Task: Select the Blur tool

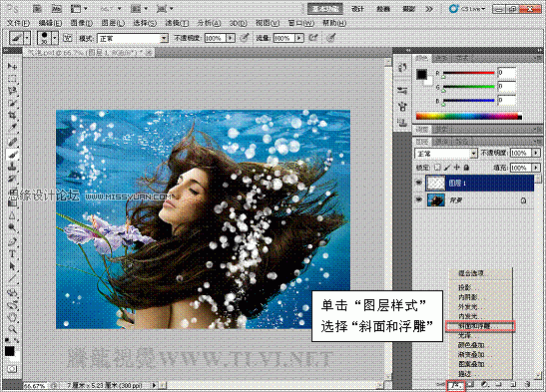Action: 12,215
